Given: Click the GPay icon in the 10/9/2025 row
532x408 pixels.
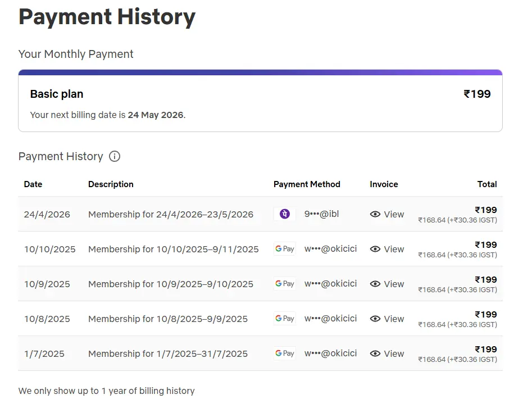Looking at the screenshot, I should (285, 284).
